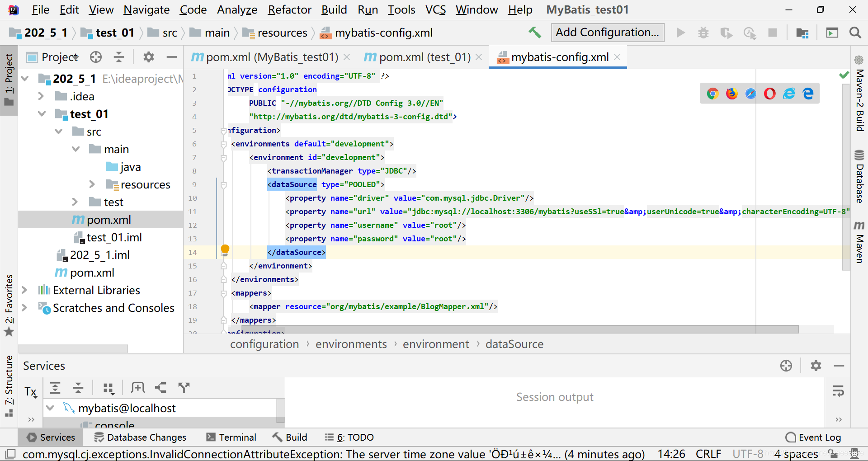Toggle the Maven-2 Build tool window
Viewport: 868px width, 461px height.
(x=859, y=94)
